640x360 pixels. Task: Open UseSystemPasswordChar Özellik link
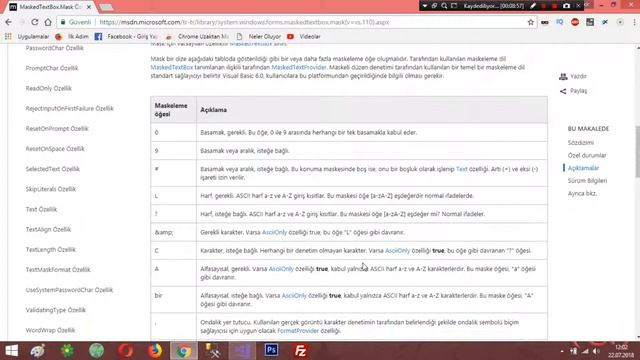click(x=69, y=290)
